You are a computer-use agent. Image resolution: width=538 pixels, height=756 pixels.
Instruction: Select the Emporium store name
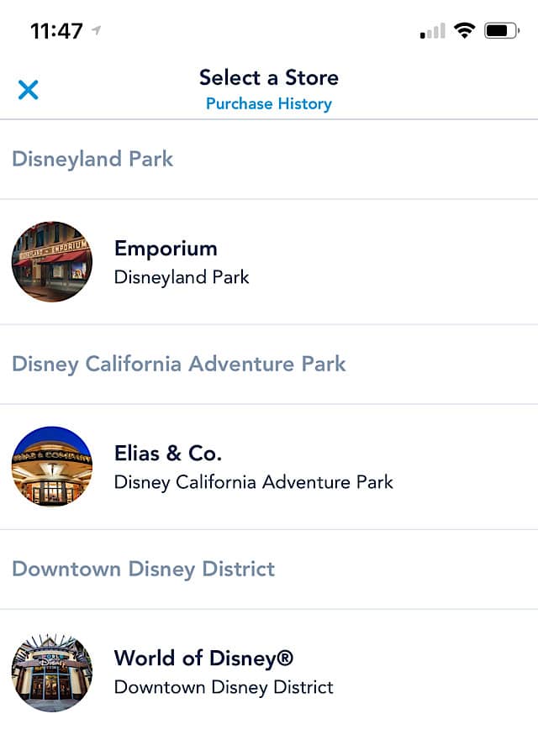pyautogui.click(x=166, y=249)
